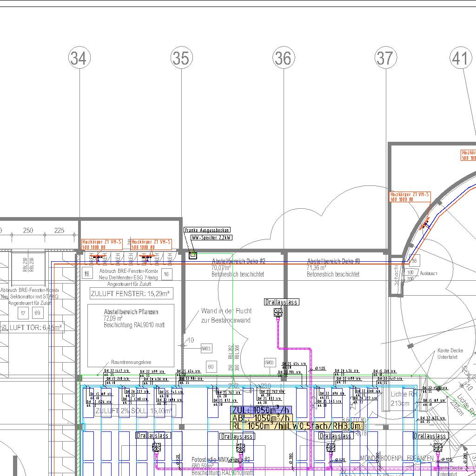Image resolution: width=476 pixels, height=476 pixels.
Task: Click the yellow WW-Speicher square symbol
Action: click(193, 255)
